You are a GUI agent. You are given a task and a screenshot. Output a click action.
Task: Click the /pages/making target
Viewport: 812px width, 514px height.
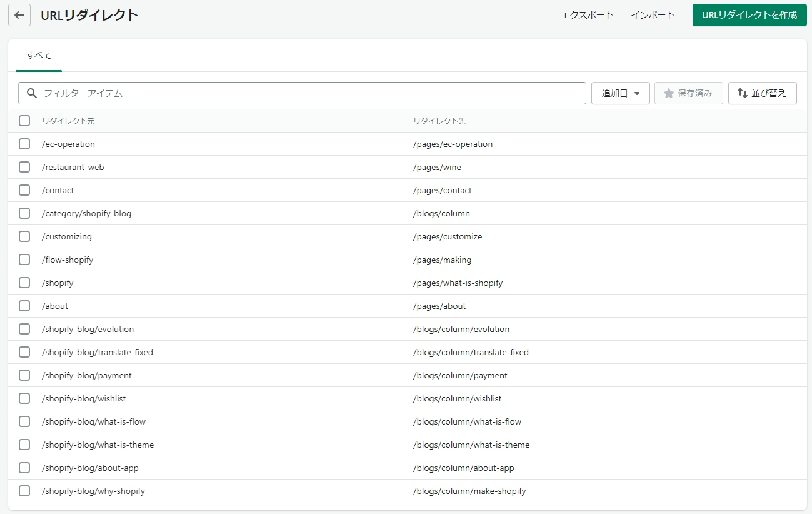point(442,260)
